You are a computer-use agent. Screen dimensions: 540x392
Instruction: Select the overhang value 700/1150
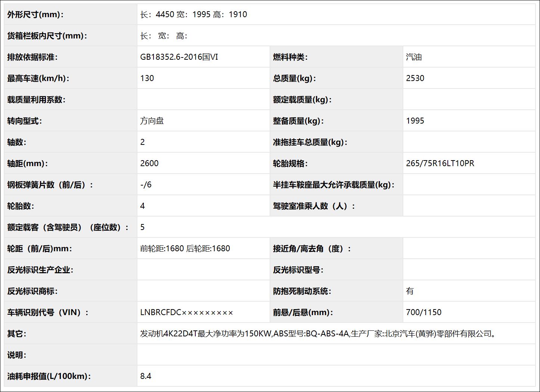(424, 312)
